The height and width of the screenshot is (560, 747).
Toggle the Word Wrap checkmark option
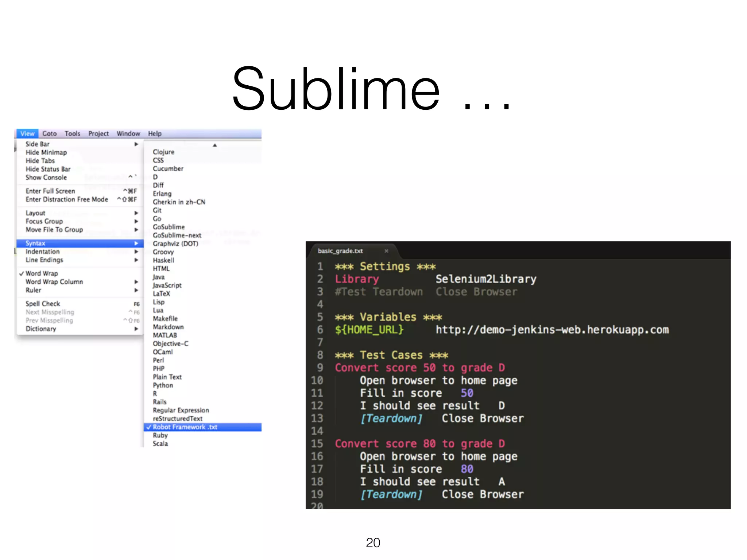point(41,273)
